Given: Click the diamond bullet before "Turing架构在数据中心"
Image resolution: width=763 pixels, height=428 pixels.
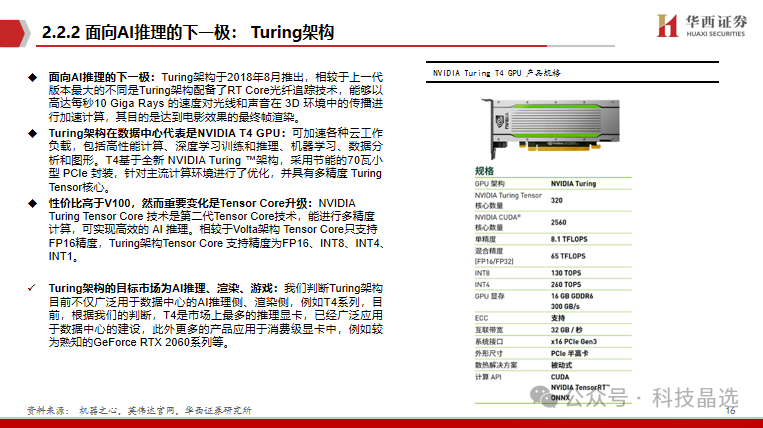Looking at the screenshot, I should tap(33, 133).
